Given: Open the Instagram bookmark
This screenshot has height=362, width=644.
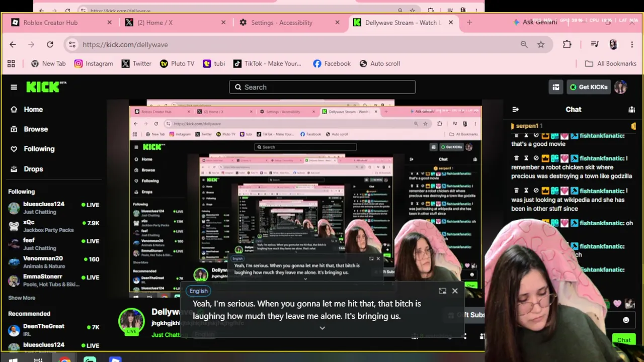Looking at the screenshot, I should [x=94, y=63].
